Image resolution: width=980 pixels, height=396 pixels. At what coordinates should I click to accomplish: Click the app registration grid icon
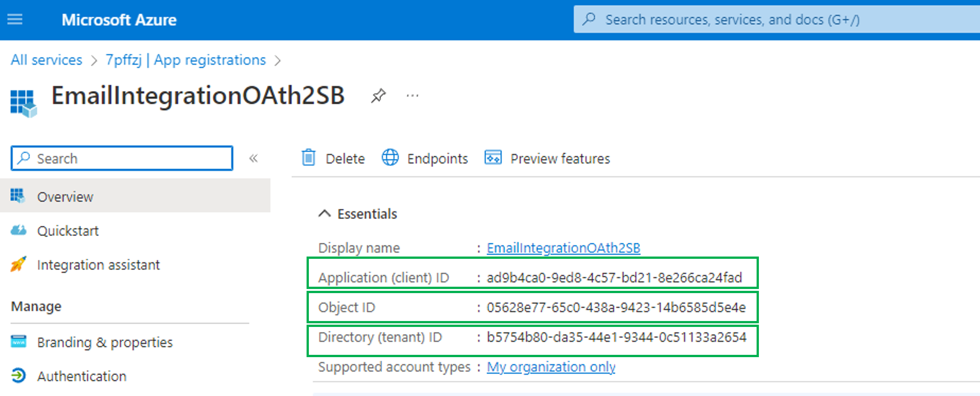24,103
